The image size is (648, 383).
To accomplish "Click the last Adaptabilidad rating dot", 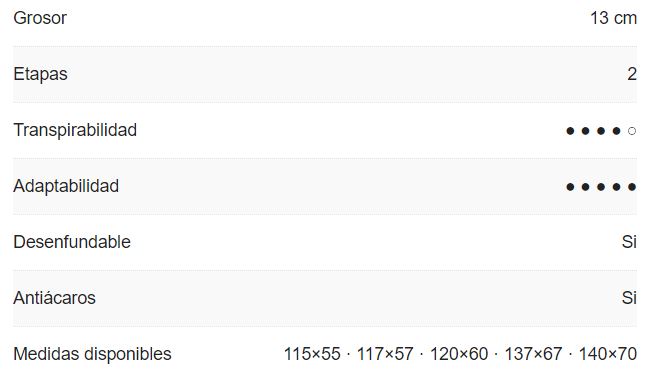I will click(x=632, y=187).
